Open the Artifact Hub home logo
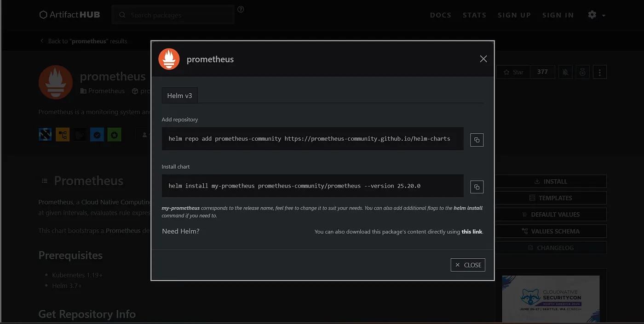Viewport: 644px width, 324px height. point(69,15)
